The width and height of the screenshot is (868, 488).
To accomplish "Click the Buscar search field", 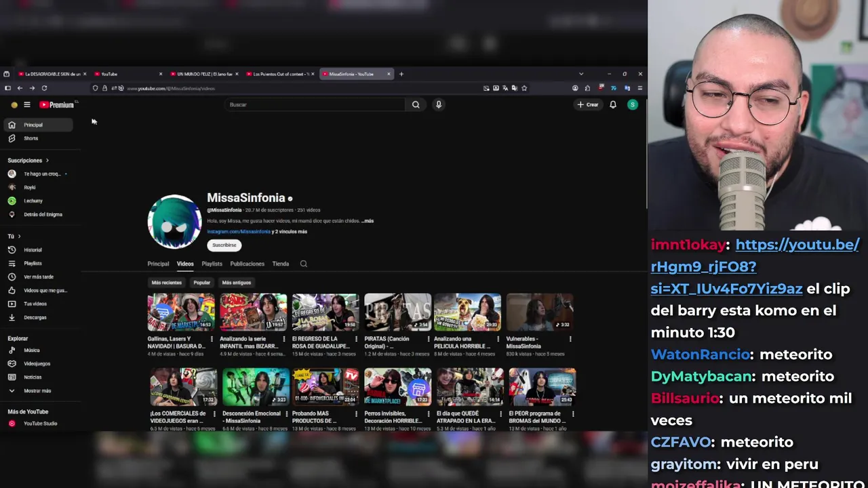I will pyautogui.click(x=315, y=104).
